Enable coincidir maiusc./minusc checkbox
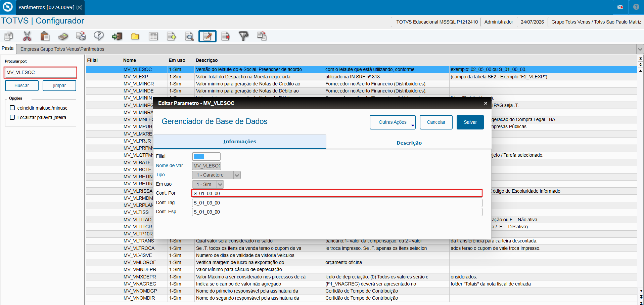The image size is (644, 305). coord(12,108)
